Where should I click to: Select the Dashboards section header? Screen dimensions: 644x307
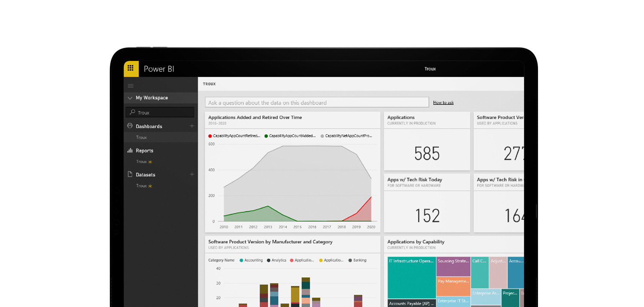(149, 126)
